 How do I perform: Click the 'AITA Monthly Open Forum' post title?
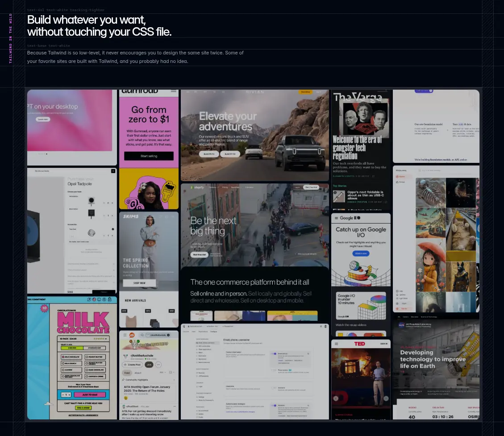(147, 389)
